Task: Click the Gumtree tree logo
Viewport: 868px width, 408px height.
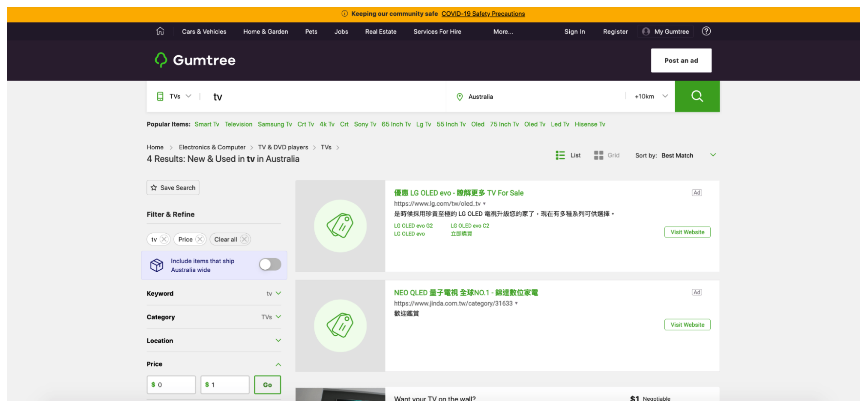Action: point(161,60)
